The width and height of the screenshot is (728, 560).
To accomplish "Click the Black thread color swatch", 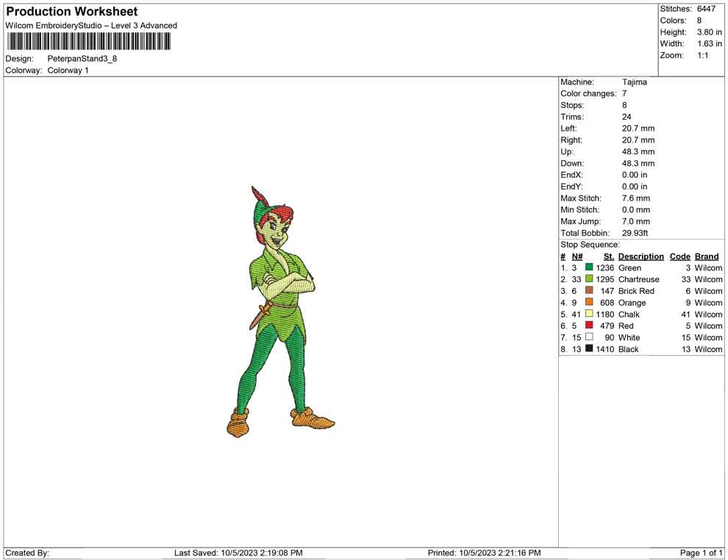I will tap(589, 348).
